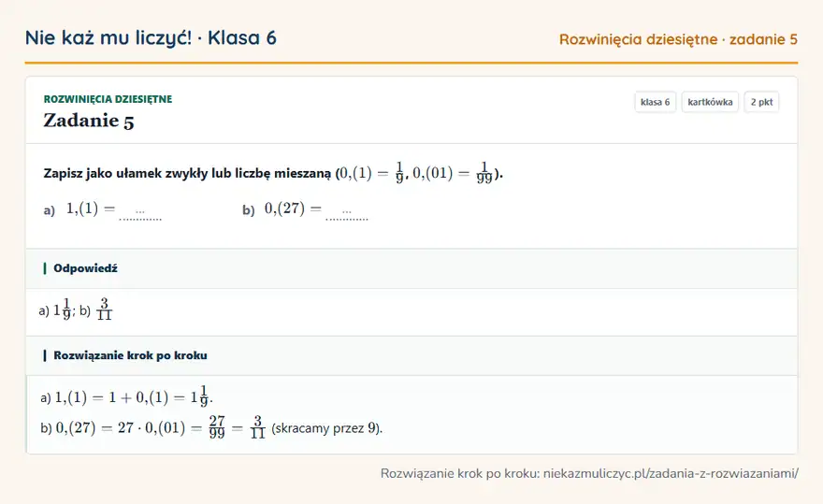Click the 'klasa 6' tag
This screenshot has width=823, height=504.
655,102
